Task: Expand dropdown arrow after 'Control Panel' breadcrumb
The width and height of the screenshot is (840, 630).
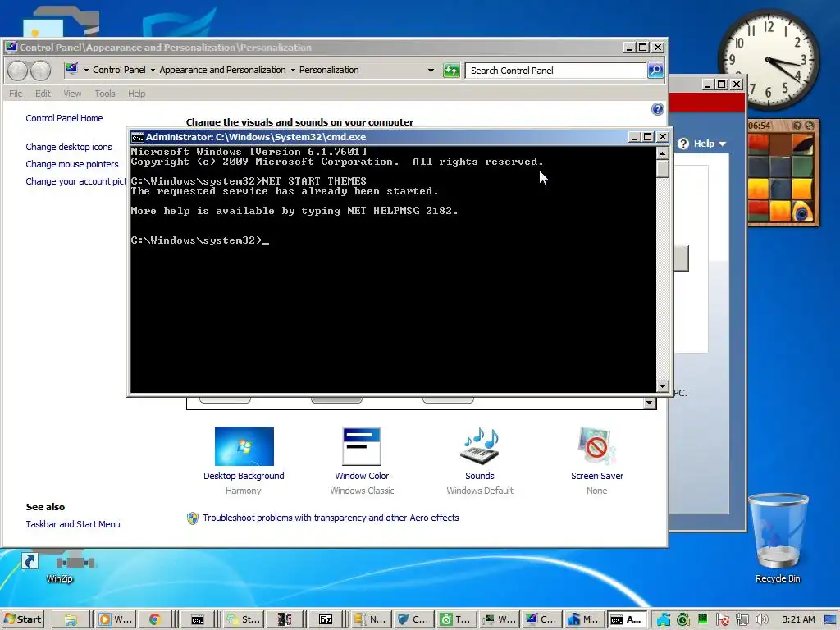Action: (153, 71)
